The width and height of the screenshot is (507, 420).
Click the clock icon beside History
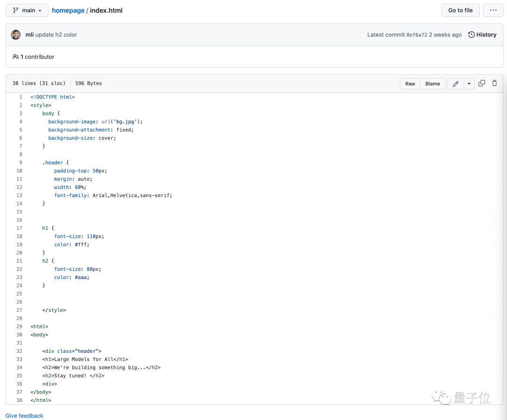tap(471, 35)
